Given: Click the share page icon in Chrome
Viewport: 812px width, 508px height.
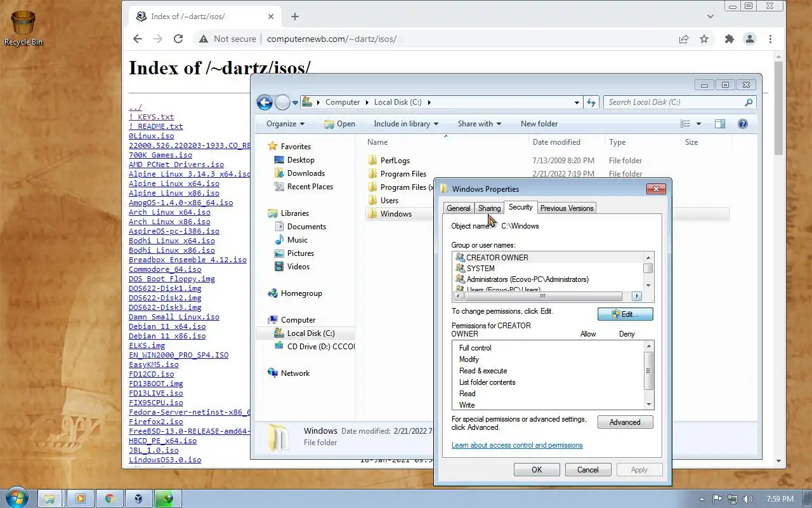Looking at the screenshot, I should coord(684,39).
